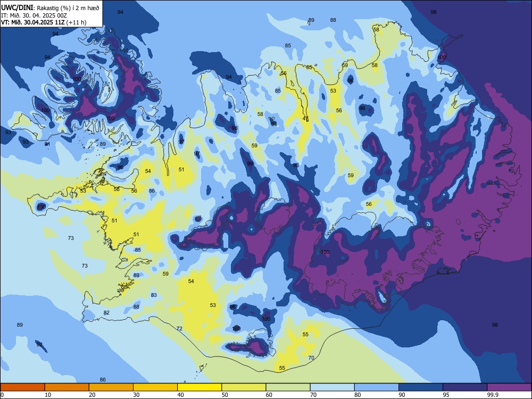Select the map value "92" in the southwest ocean

pyautogui.click(x=39, y=344)
